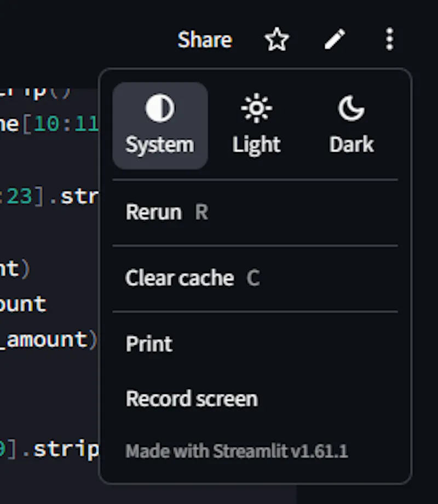Start Record screen from the menu
The width and height of the screenshot is (438, 504).
[x=255, y=398]
